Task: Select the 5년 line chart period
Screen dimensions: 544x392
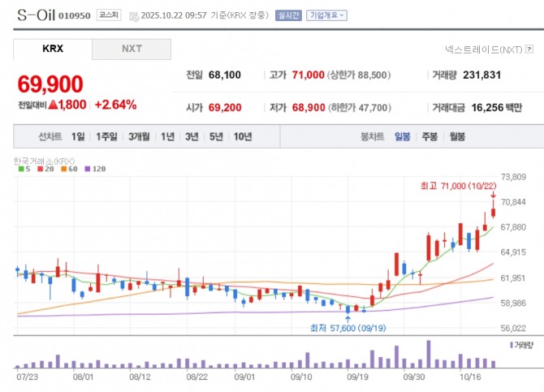Action: [216, 136]
